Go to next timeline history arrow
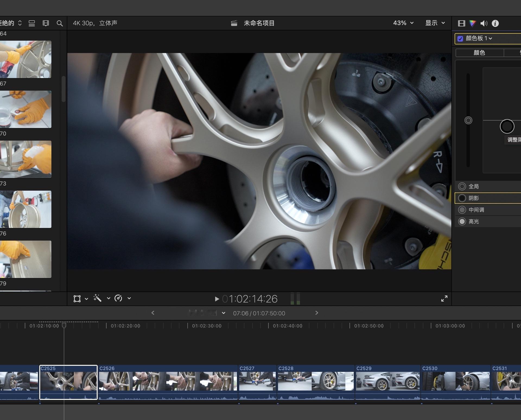This screenshot has height=420, width=521. pyautogui.click(x=316, y=313)
